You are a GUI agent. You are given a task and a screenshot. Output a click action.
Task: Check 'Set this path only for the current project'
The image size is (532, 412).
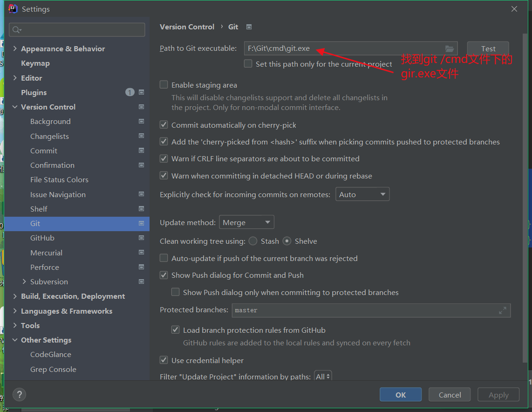pos(248,64)
